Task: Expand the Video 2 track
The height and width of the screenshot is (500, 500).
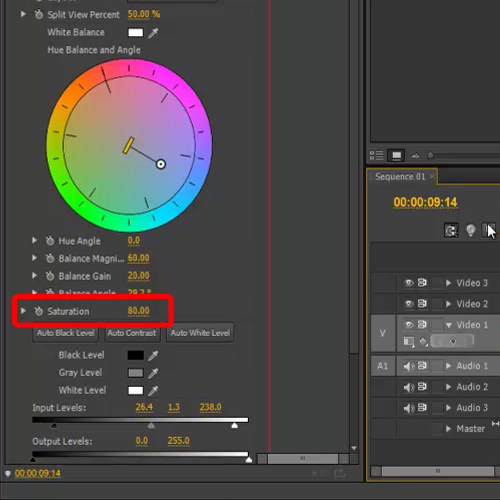Action: coord(449,304)
